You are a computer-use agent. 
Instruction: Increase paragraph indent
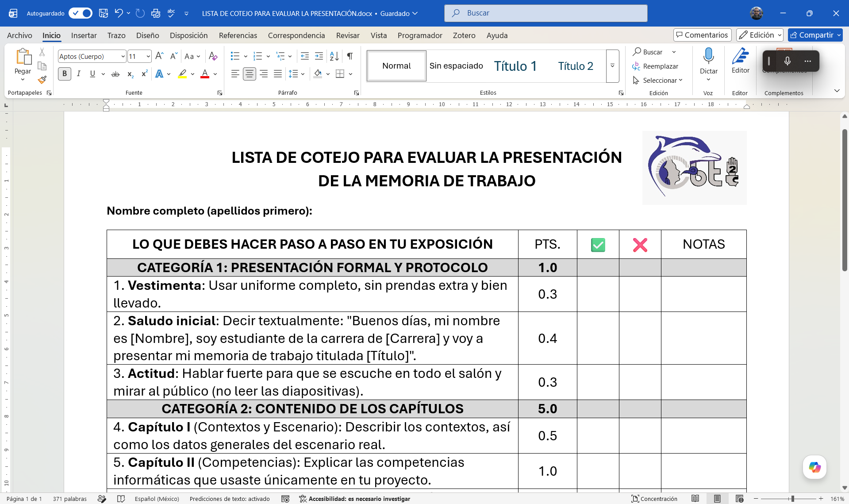point(319,56)
